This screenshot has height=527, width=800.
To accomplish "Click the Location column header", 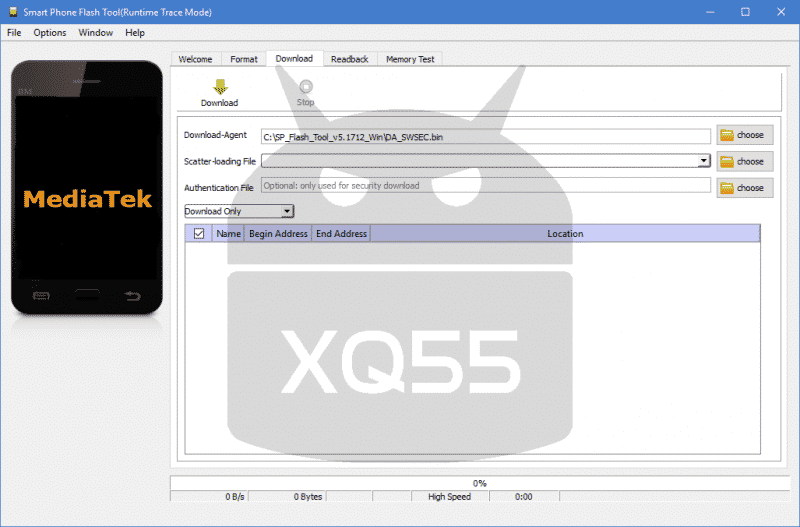I will point(565,233).
